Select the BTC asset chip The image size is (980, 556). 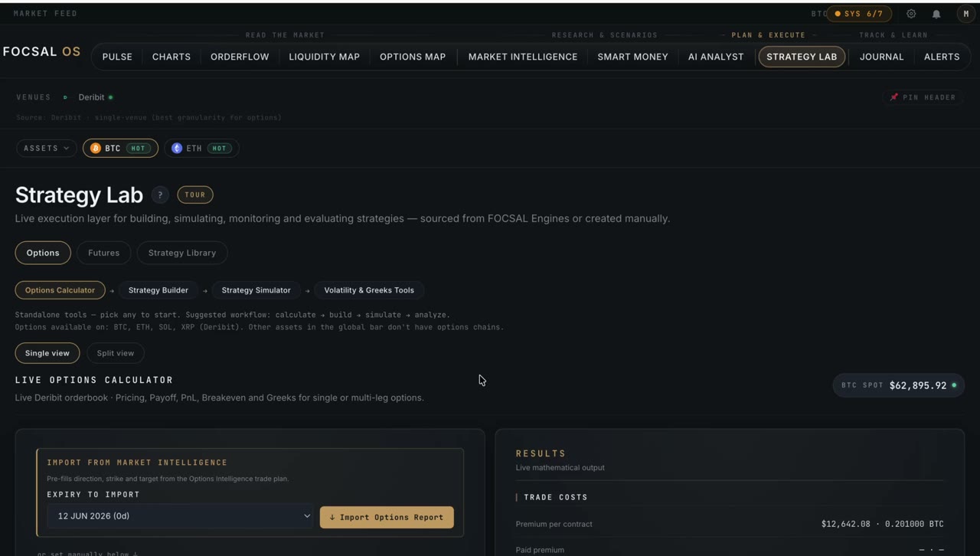(120, 148)
